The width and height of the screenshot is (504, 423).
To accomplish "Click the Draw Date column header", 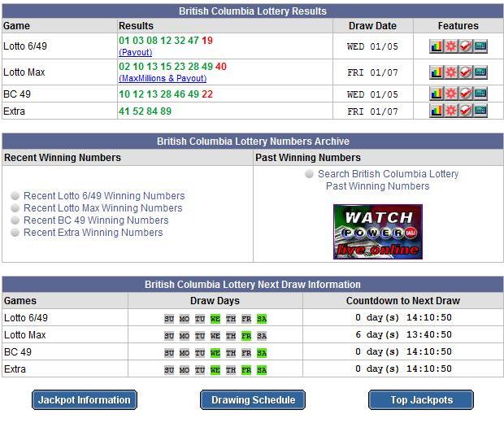I will (372, 26).
